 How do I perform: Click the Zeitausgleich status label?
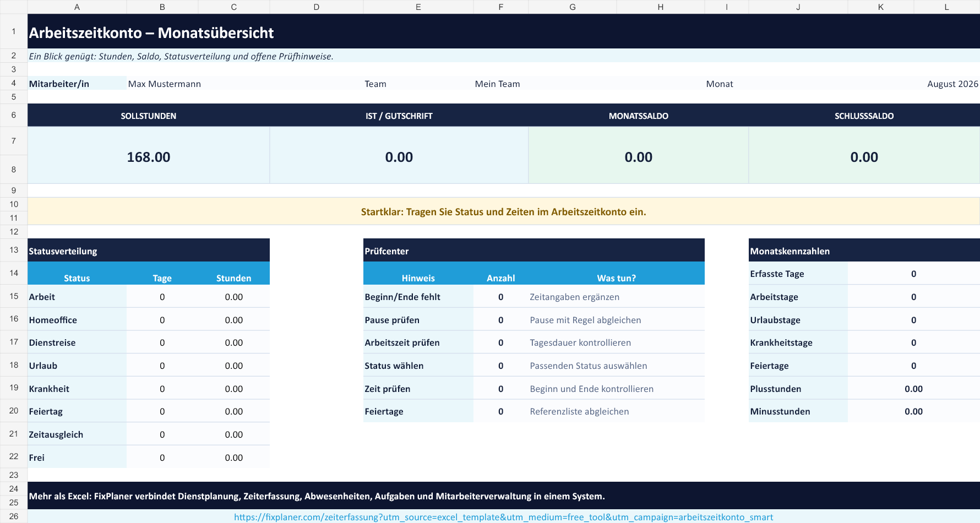pos(77,434)
